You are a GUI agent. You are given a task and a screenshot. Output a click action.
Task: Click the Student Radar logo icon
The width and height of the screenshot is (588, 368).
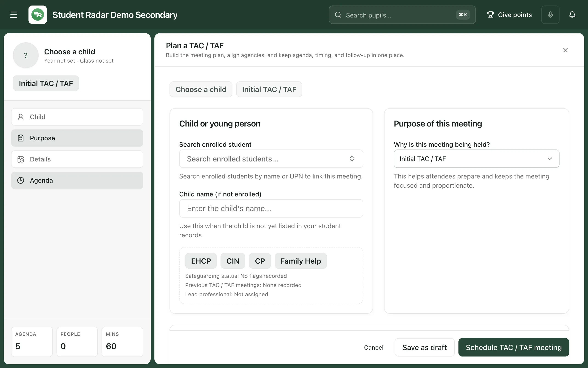38,15
